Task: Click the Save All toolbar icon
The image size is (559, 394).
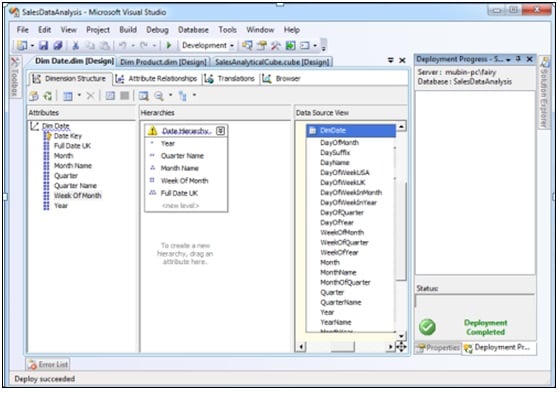Action: coord(57,45)
